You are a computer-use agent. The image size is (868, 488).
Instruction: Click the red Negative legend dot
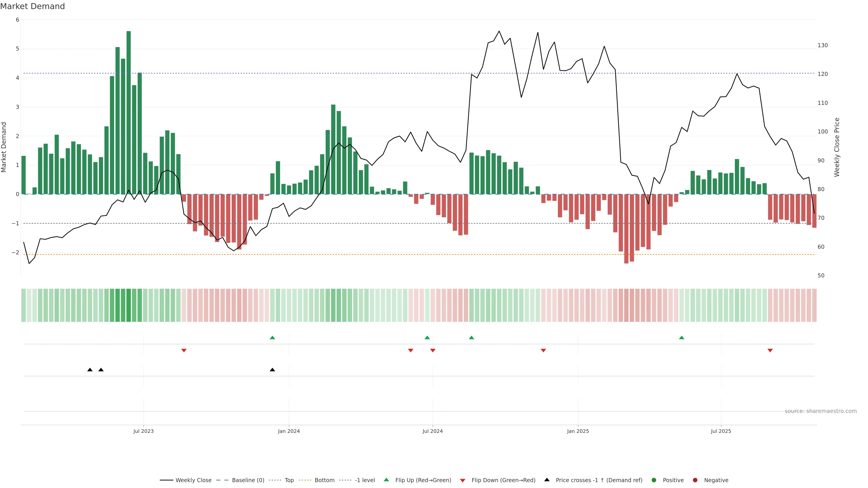(x=695, y=480)
